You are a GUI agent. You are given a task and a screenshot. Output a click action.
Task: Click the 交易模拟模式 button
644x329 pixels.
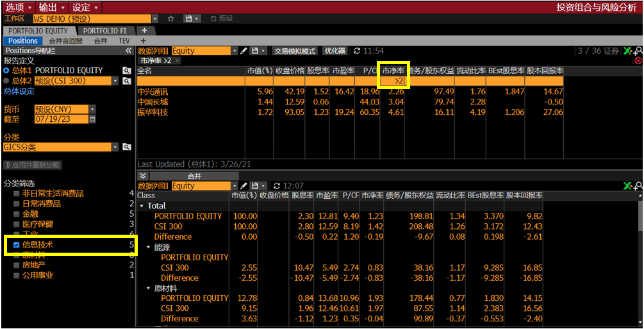click(x=295, y=51)
